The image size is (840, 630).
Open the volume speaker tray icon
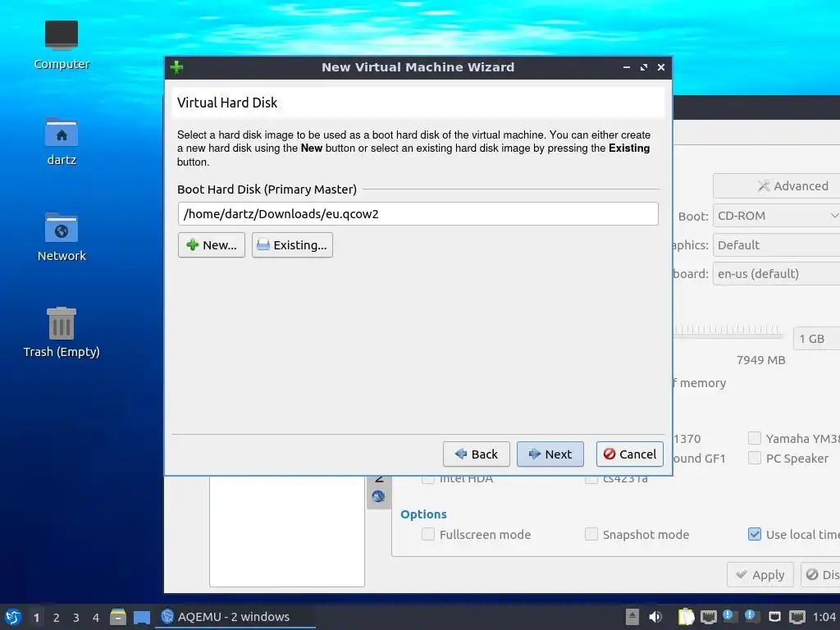[655, 617]
